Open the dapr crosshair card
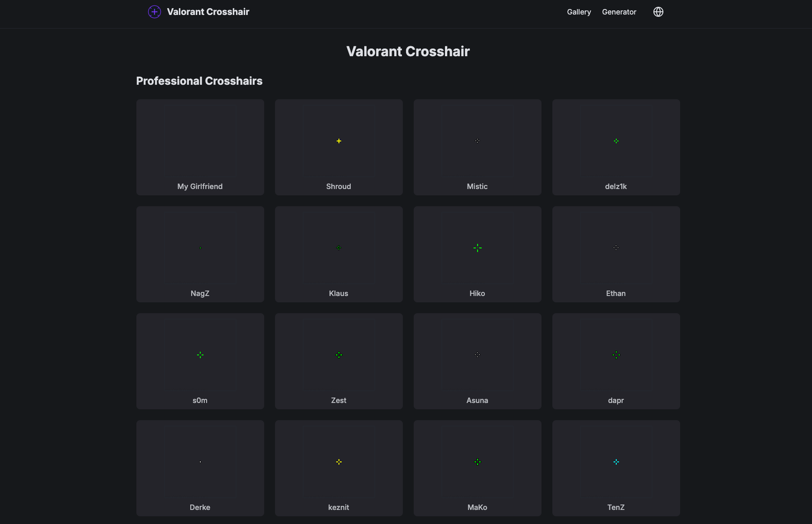 click(x=616, y=361)
